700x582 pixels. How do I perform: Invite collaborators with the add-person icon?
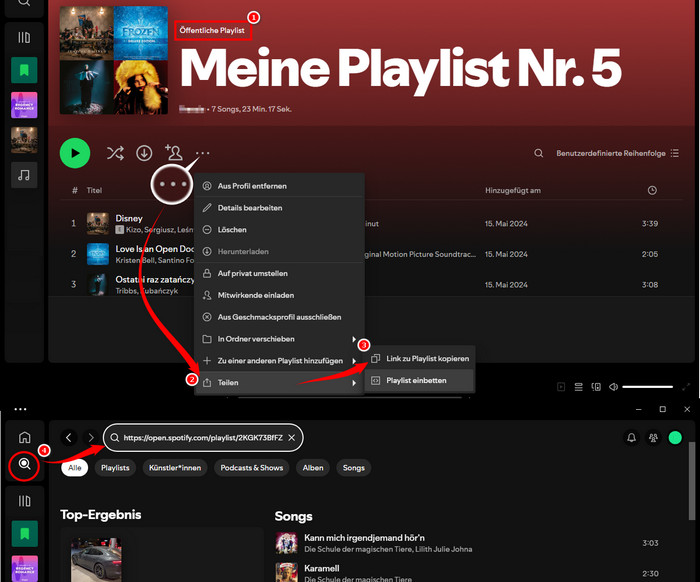click(x=173, y=152)
